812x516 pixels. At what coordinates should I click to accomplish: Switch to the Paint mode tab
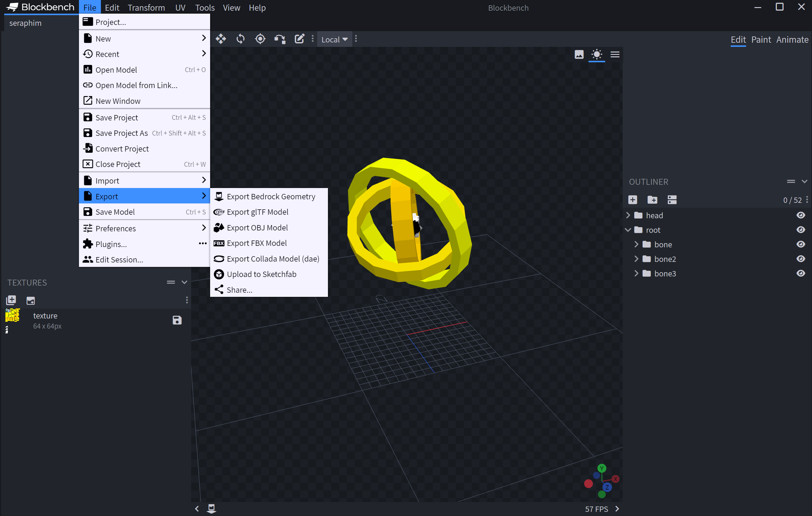(761, 39)
